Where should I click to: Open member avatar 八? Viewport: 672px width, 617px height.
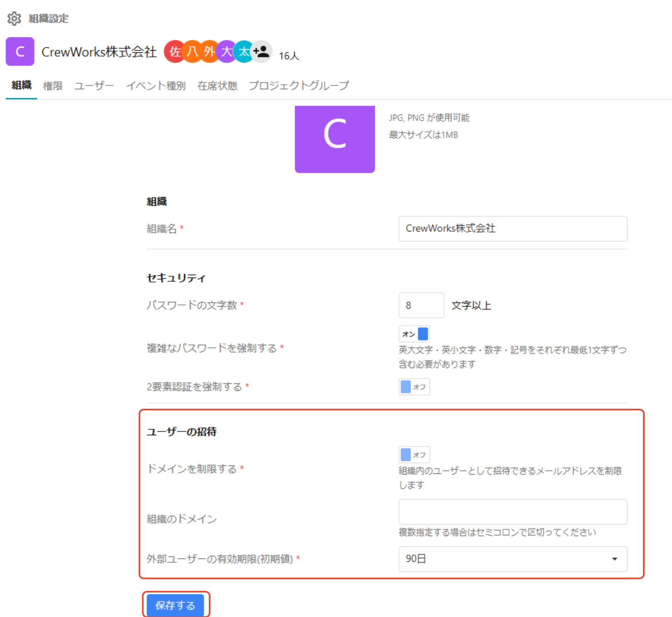pos(192,51)
